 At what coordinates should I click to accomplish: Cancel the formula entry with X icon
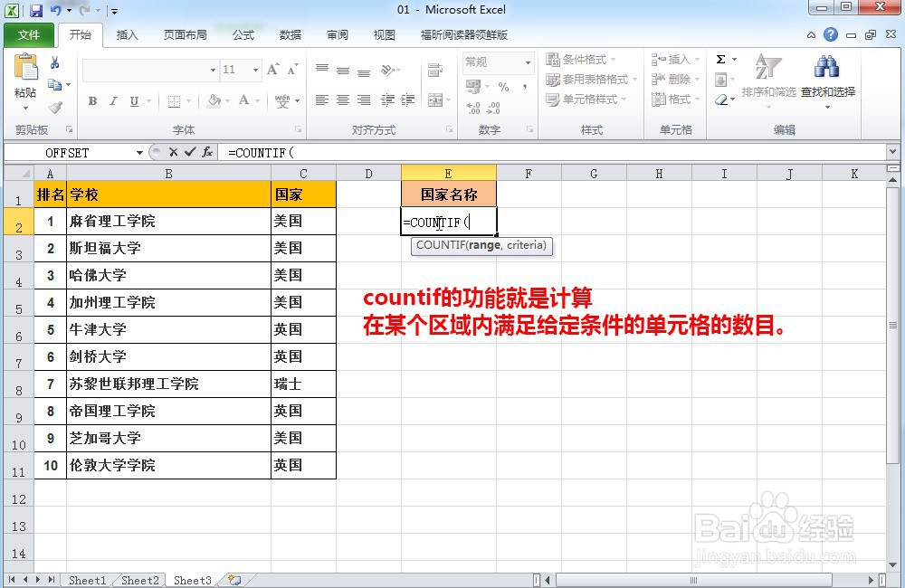[173, 152]
